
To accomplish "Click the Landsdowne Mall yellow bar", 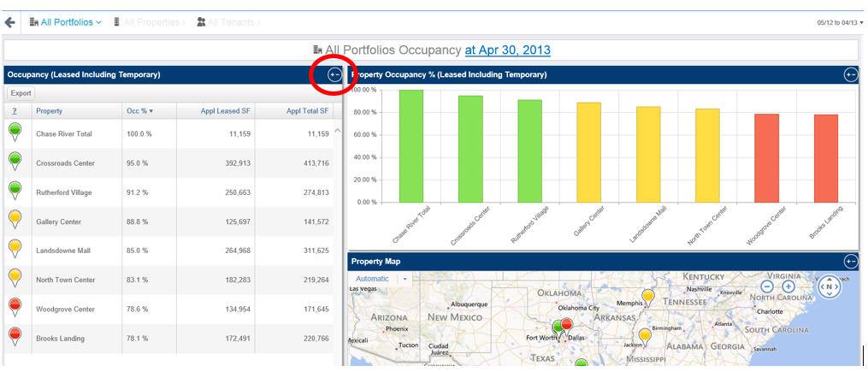I will click(648, 155).
